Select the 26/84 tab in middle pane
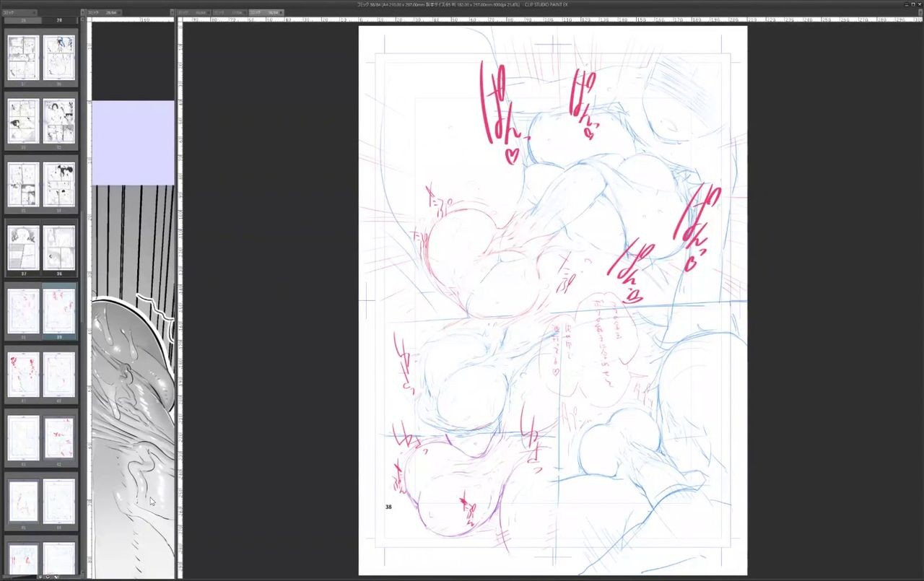Screen dimensions: 924x581 coord(103,12)
